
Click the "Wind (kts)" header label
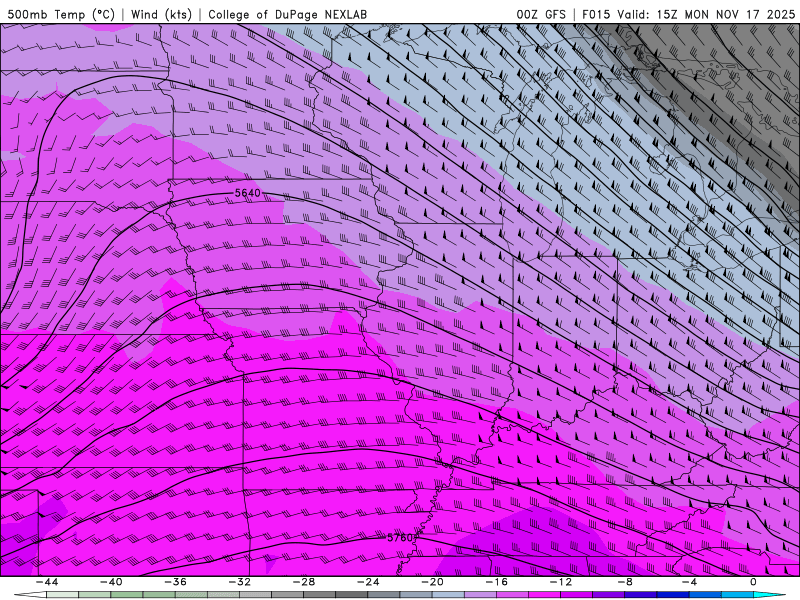point(161,14)
